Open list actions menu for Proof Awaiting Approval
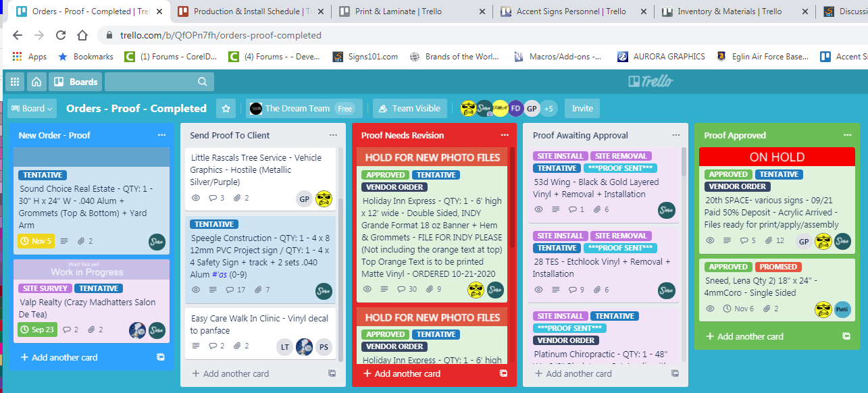 pyautogui.click(x=676, y=135)
